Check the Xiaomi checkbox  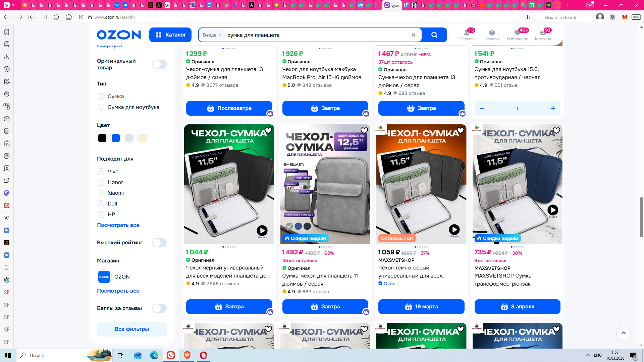click(x=101, y=193)
